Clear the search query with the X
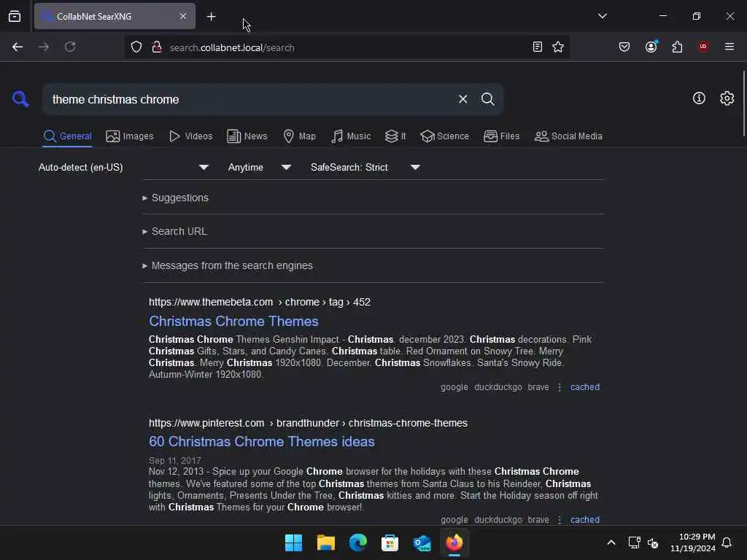The width and height of the screenshot is (747, 560). (462, 99)
